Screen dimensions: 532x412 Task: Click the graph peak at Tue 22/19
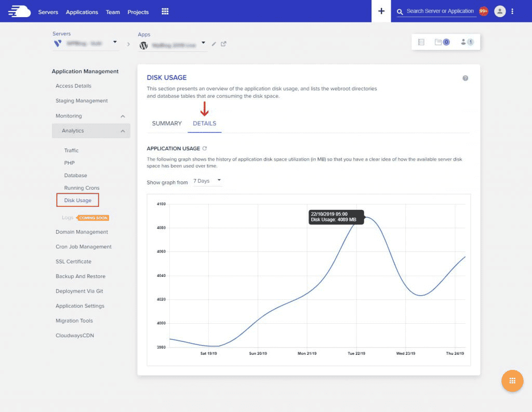click(365, 217)
